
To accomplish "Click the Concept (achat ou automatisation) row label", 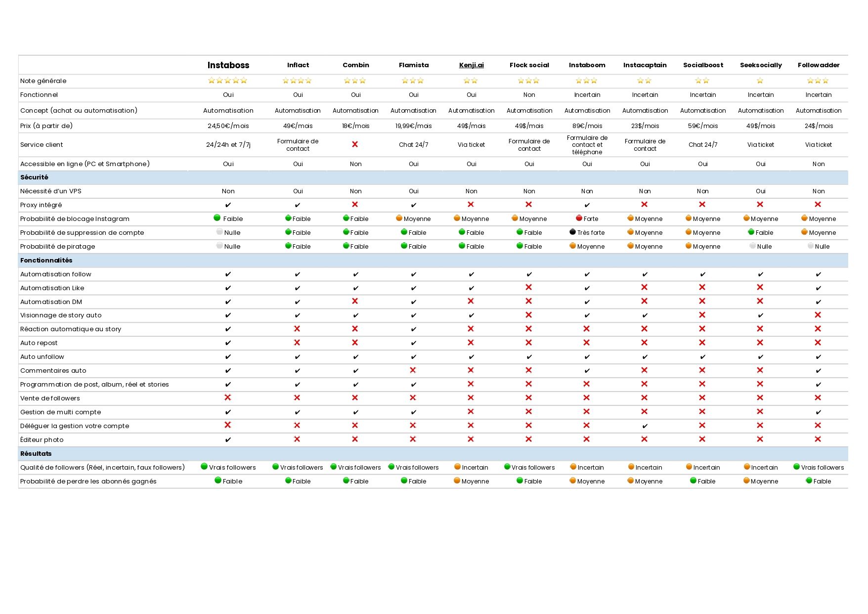I will pos(79,110).
